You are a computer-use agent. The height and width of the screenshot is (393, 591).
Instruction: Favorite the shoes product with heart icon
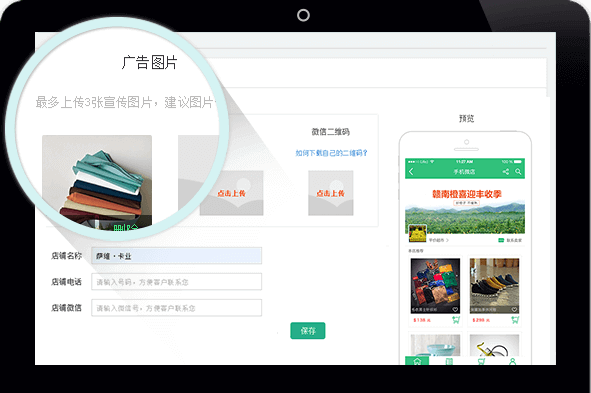514,310
